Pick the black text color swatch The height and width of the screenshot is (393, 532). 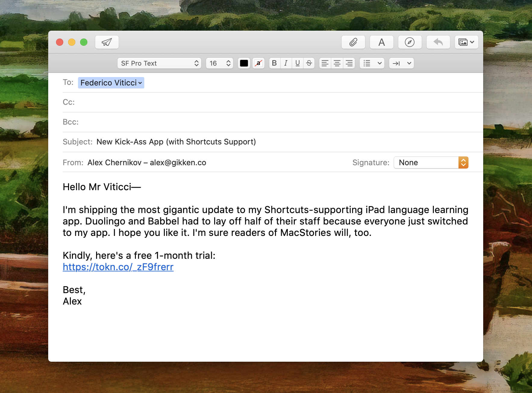[x=244, y=63]
